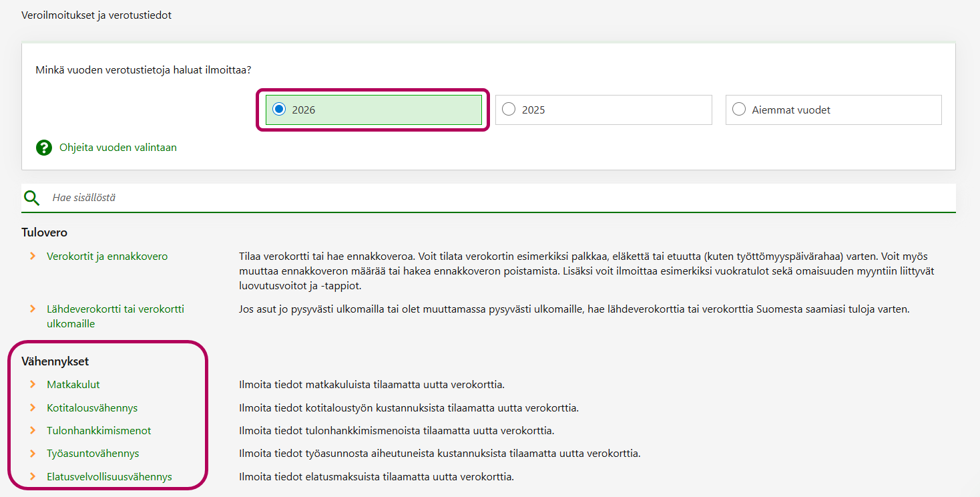The width and height of the screenshot is (980, 497).
Task: Select the Aiemmat vuodet radio button
Action: [x=739, y=110]
